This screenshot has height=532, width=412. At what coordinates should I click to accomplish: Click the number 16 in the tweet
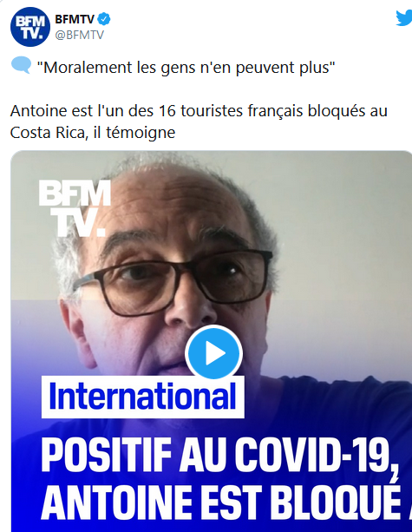[167, 111]
